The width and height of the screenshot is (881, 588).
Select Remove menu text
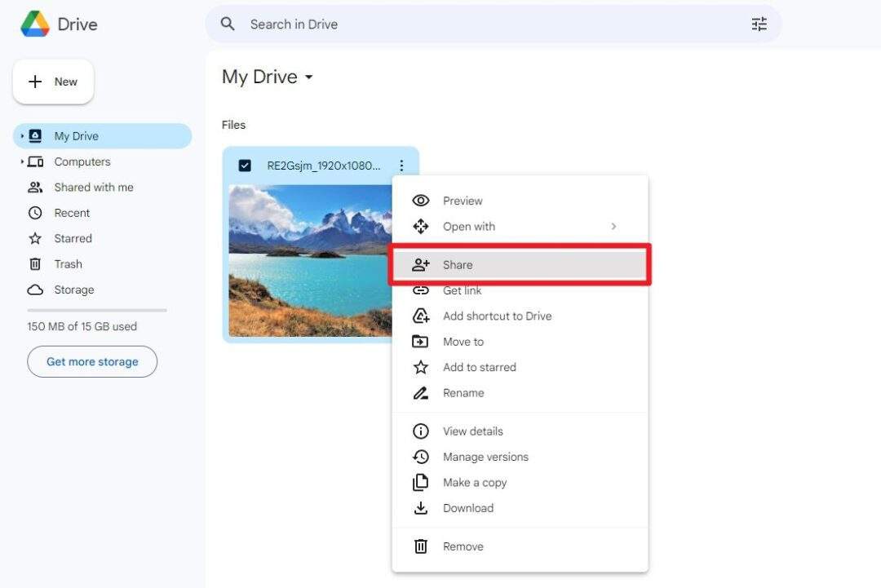coord(463,546)
